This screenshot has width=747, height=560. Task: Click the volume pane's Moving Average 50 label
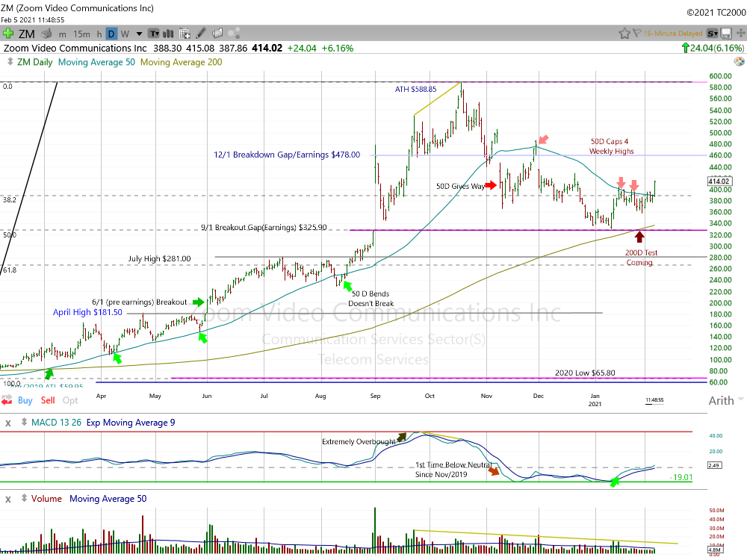coord(108,499)
